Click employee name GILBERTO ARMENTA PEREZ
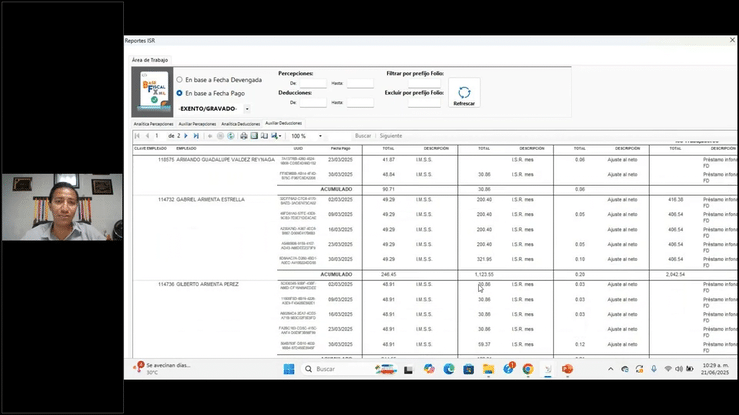This screenshot has width=739, height=415. [207, 285]
